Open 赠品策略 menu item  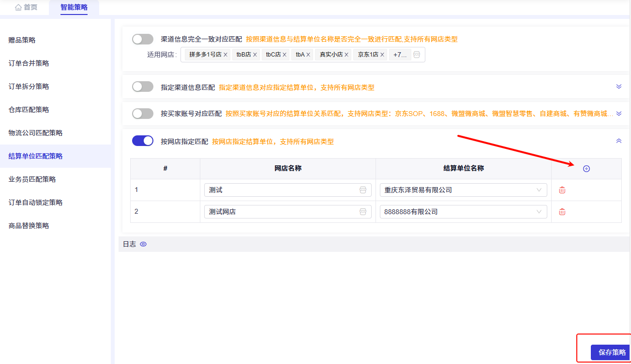pyautogui.click(x=55, y=40)
